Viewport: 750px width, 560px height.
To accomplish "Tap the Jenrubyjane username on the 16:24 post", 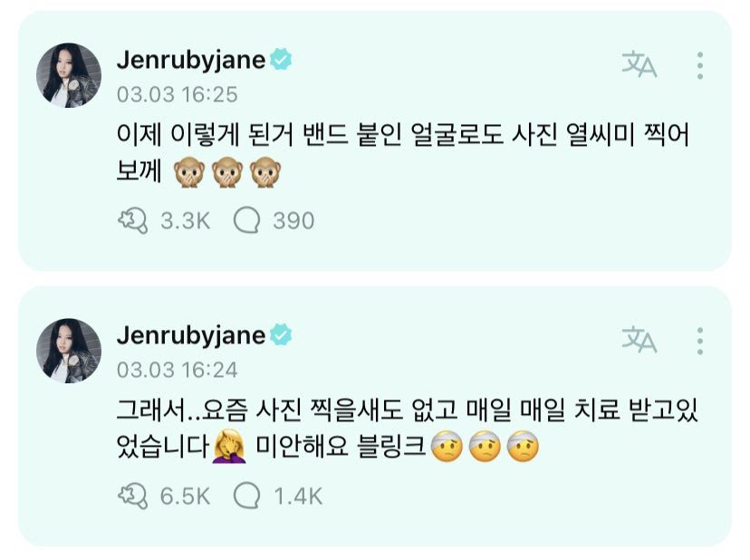I will click(x=191, y=335).
